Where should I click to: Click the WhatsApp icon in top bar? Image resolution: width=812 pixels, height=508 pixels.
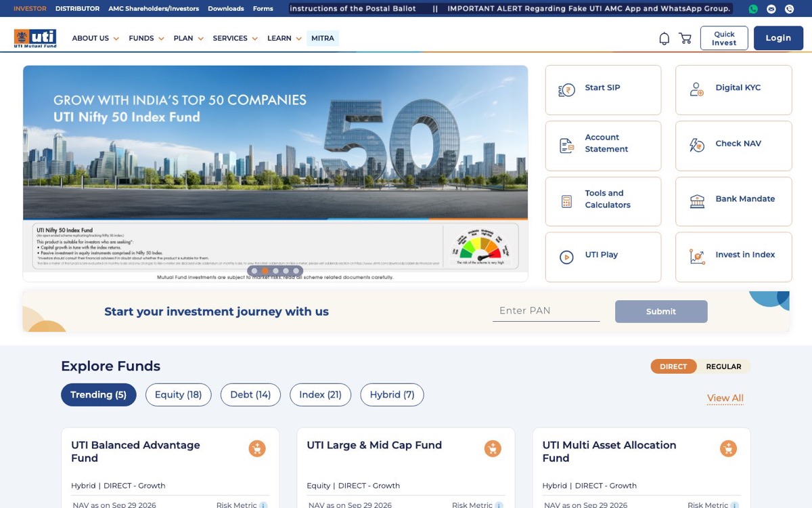(x=754, y=9)
